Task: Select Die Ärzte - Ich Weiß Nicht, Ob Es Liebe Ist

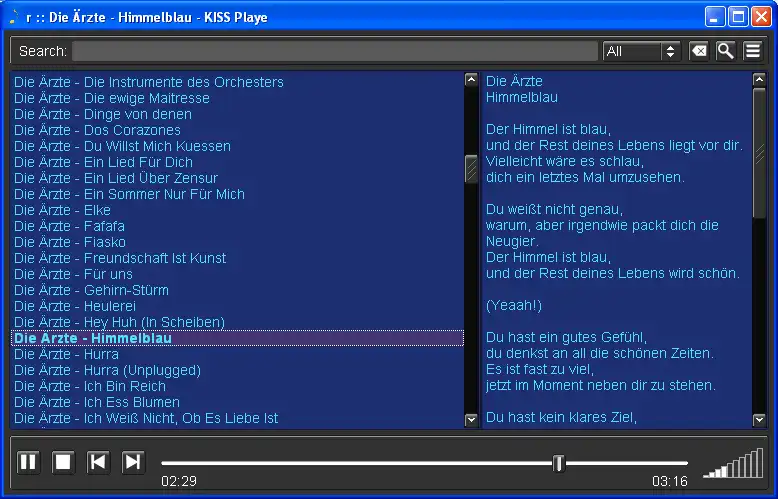Action: coord(237,418)
